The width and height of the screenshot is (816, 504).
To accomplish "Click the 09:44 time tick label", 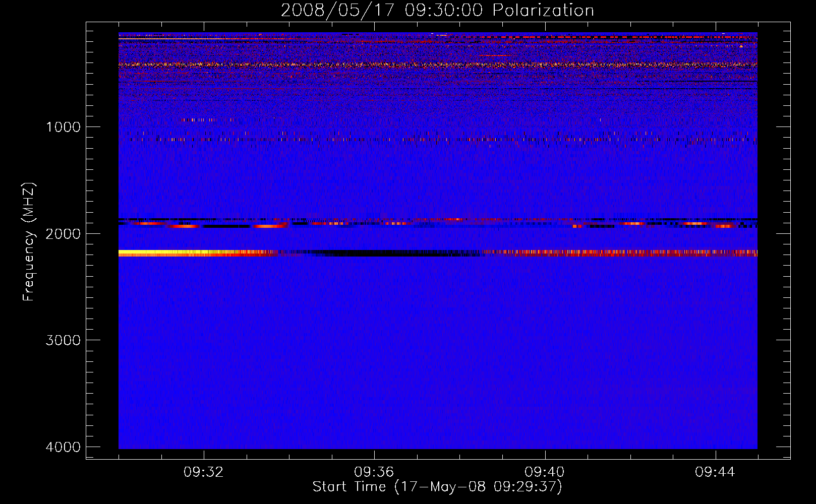I will 715,472.
